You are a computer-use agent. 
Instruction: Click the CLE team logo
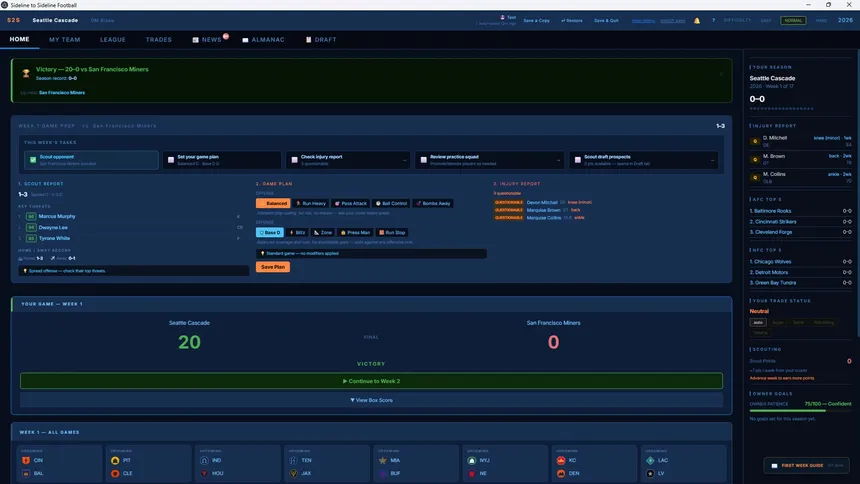coord(115,473)
